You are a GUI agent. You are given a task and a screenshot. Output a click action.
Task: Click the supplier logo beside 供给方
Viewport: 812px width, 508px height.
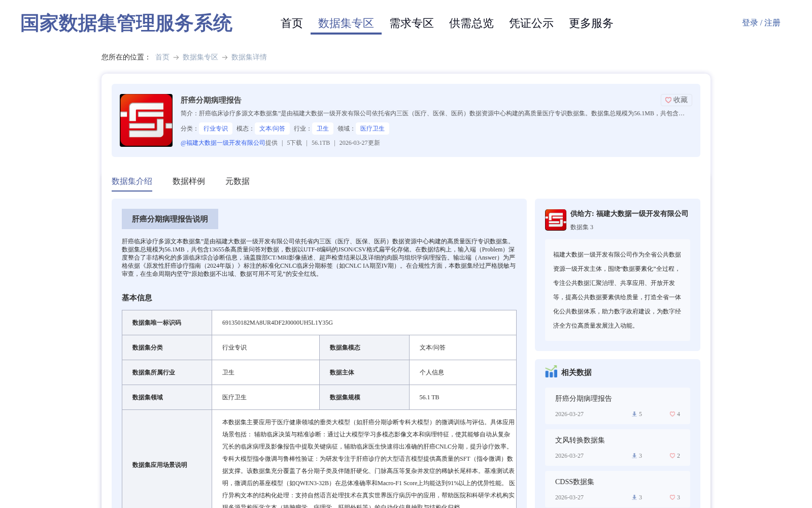click(556, 220)
